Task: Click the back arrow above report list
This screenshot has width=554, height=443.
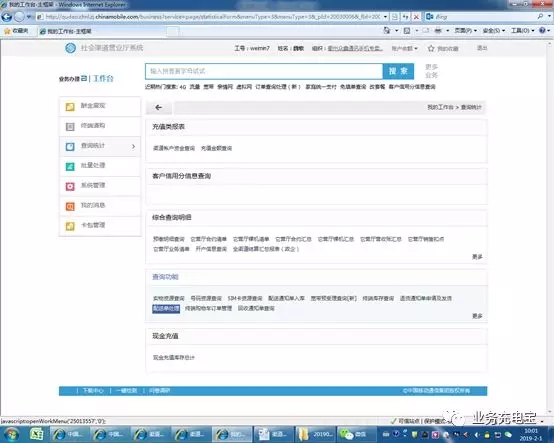Action: coord(158,107)
